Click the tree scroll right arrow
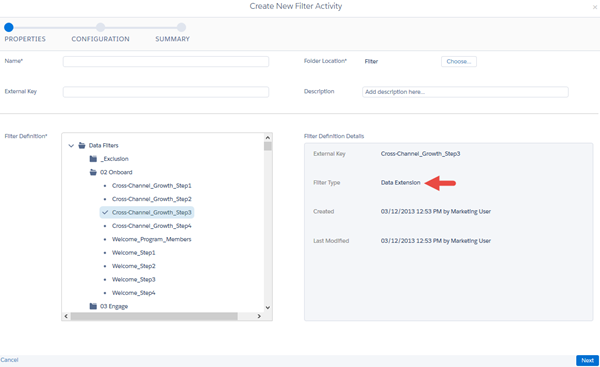 point(259,316)
